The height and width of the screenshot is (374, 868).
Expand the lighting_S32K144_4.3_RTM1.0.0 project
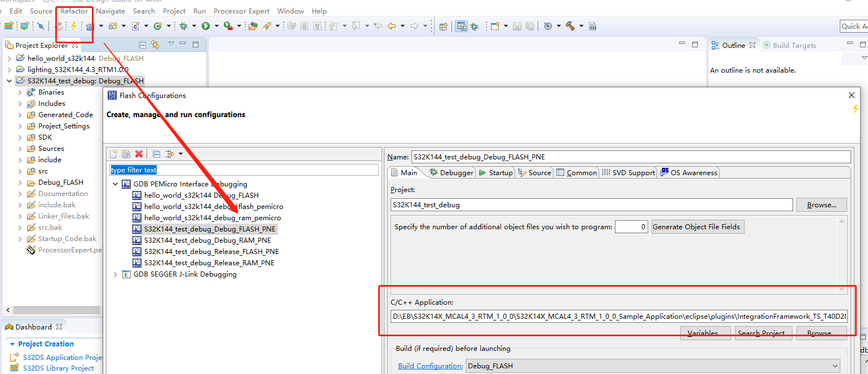click(10, 69)
